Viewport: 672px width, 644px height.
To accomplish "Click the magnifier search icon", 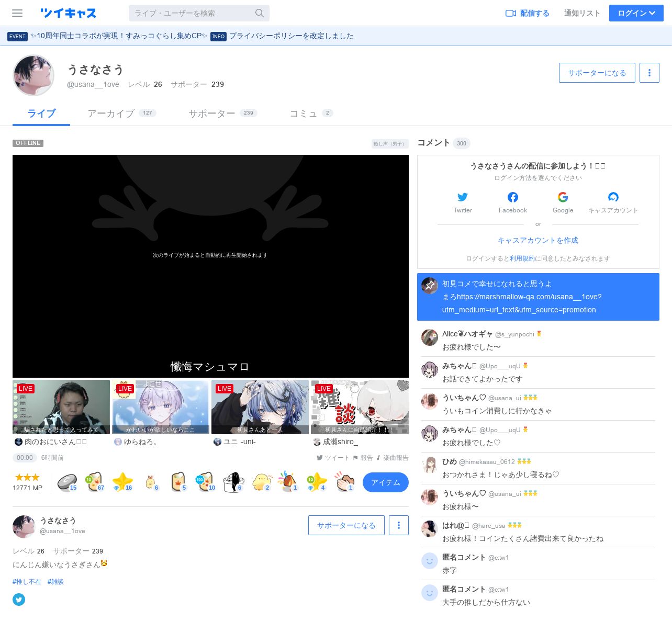I will click(260, 13).
